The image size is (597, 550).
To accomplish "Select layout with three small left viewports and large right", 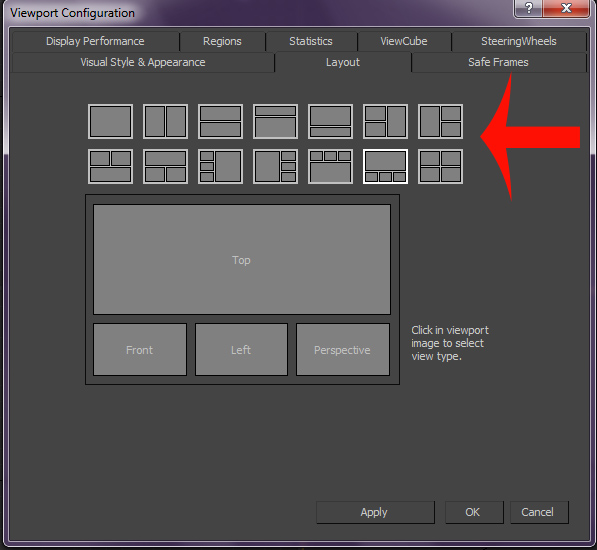I will 220,166.
